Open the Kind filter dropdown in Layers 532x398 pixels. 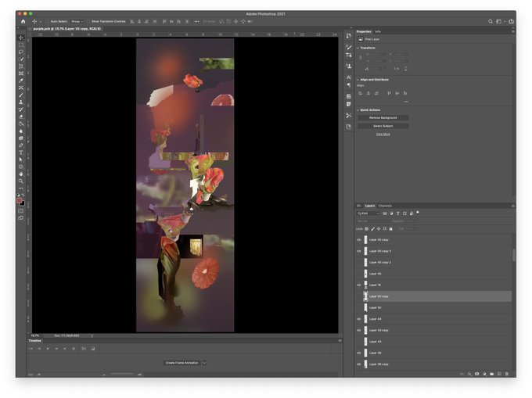point(368,213)
